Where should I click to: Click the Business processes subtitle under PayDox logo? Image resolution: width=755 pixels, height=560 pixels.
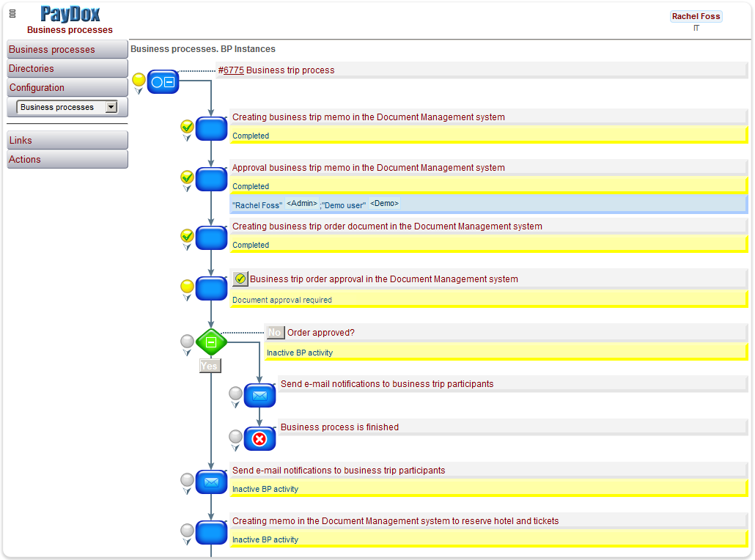tap(70, 30)
